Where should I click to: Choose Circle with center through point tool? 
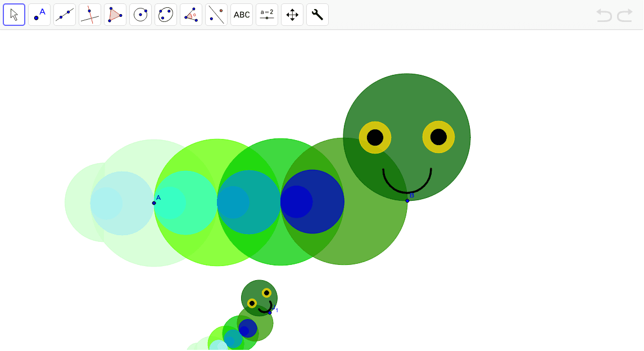click(140, 15)
